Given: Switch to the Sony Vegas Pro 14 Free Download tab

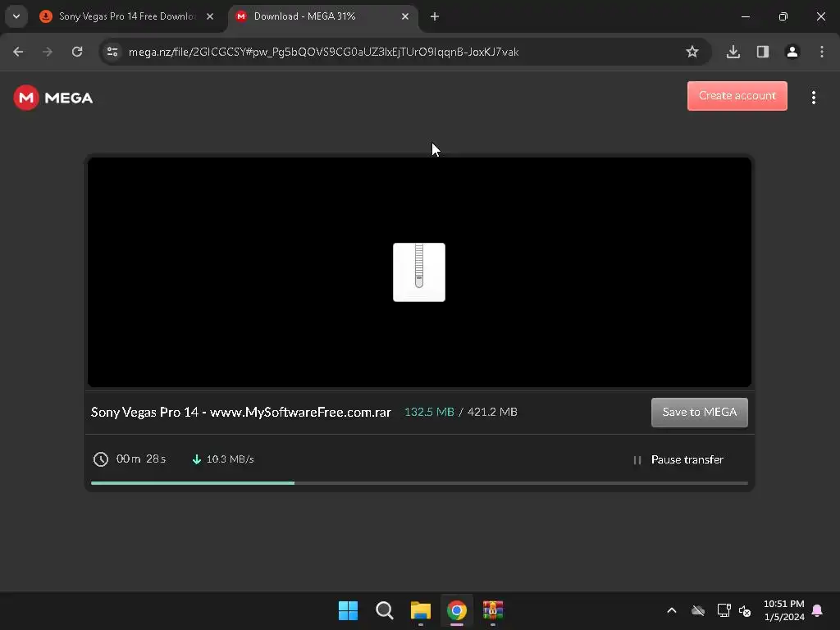Looking at the screenshot, I should (x=127, y=16).
